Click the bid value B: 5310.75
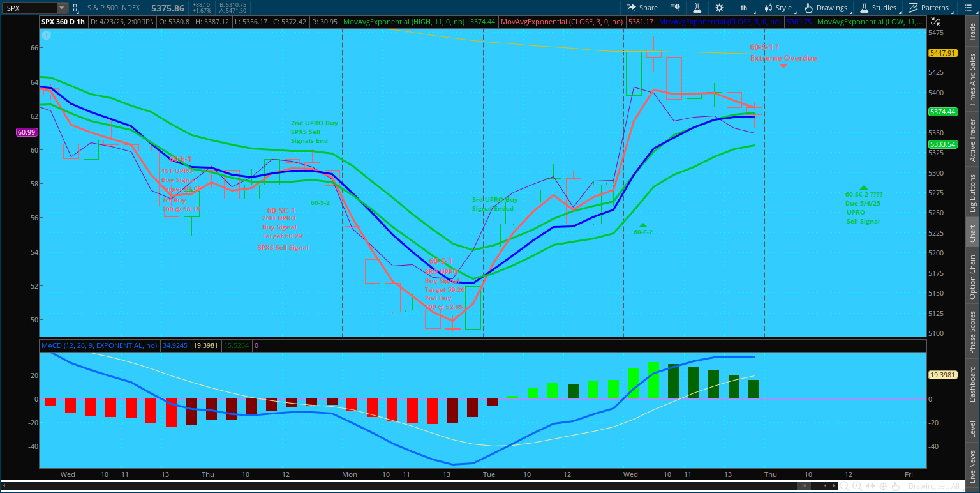Viewport: 980px width, 493px height. pyautogui.click(x=234, y=4)
